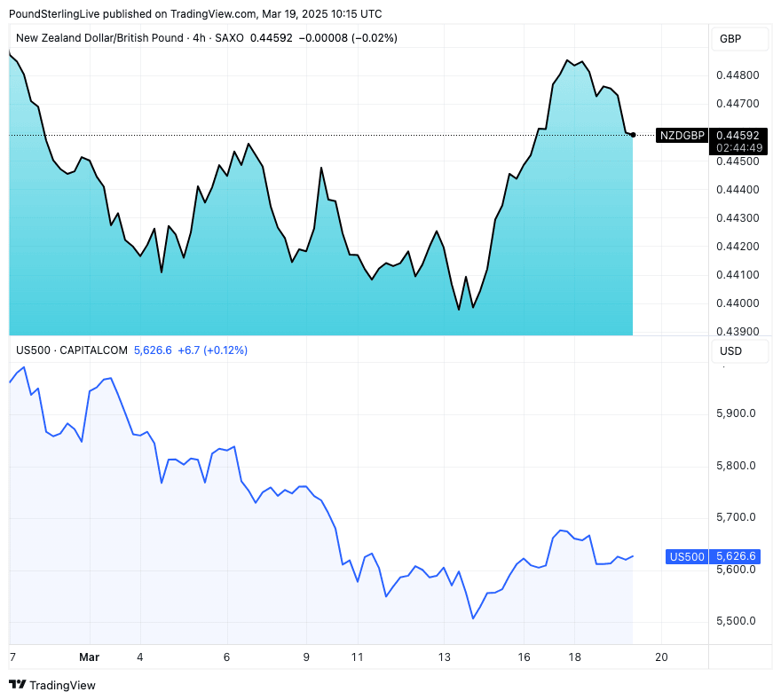Click the last-price dot on the NZDGBP line
781x700 pixels.
(633, 135)
